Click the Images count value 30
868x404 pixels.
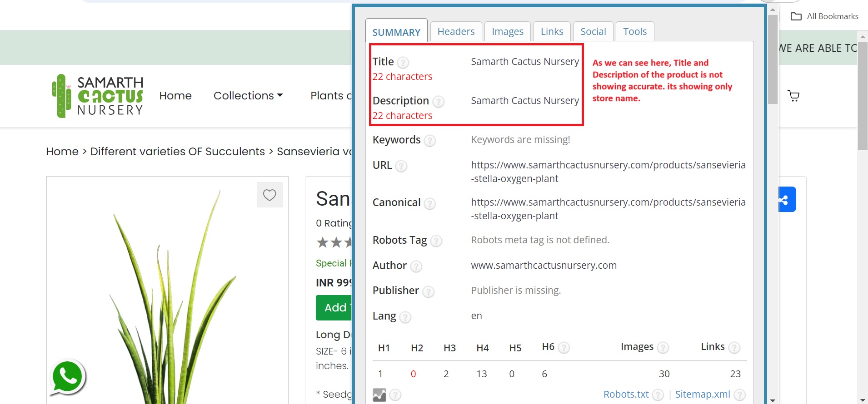click(664, 374)
